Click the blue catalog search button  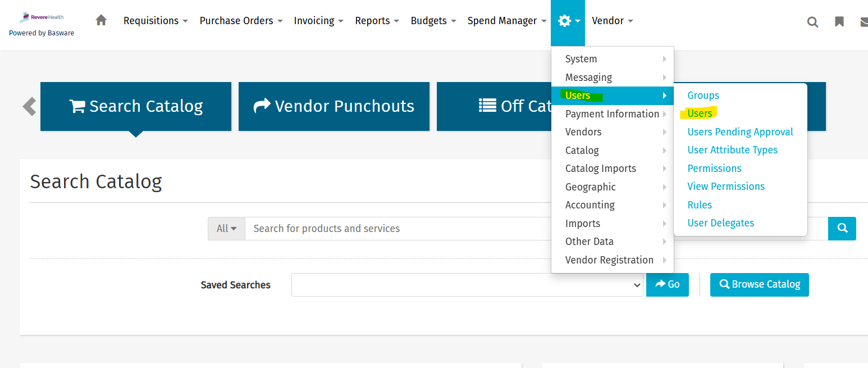pyautogui.click(x=842, y=229)
